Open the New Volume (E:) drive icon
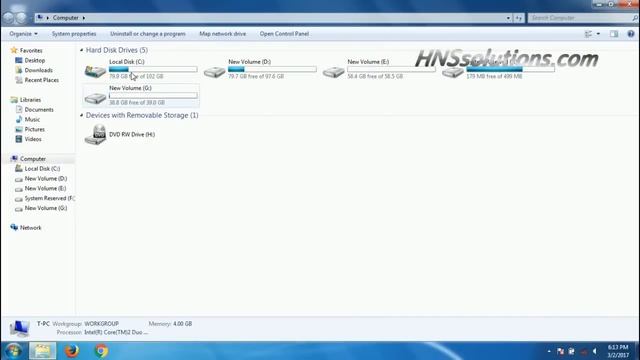The width and height of the screenshot is (640, 360). 333,72
